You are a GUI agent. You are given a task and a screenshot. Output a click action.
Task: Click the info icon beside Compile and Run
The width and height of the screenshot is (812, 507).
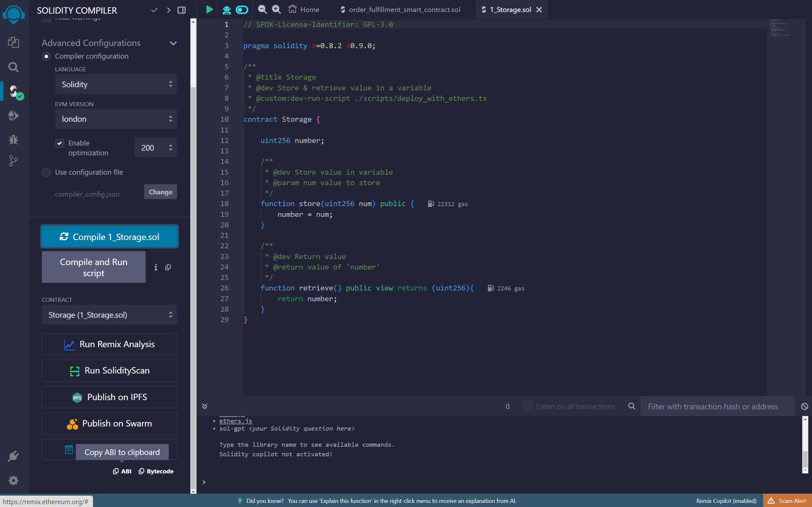point(156,267)
